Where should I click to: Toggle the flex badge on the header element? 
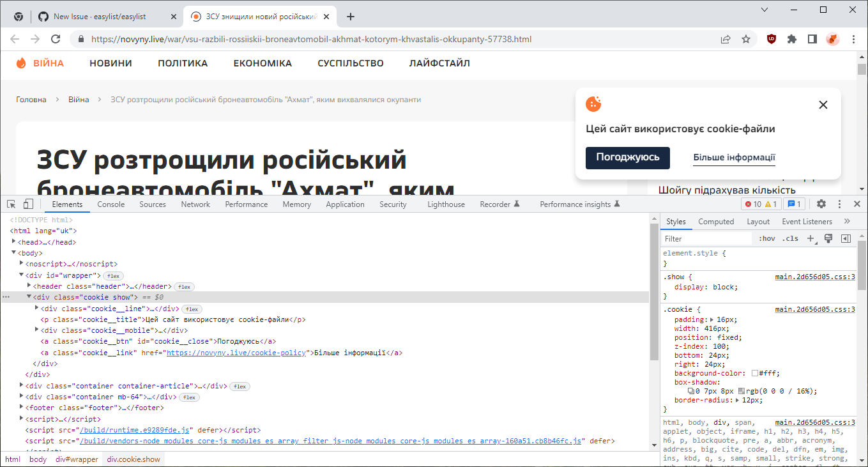(184, 286)
